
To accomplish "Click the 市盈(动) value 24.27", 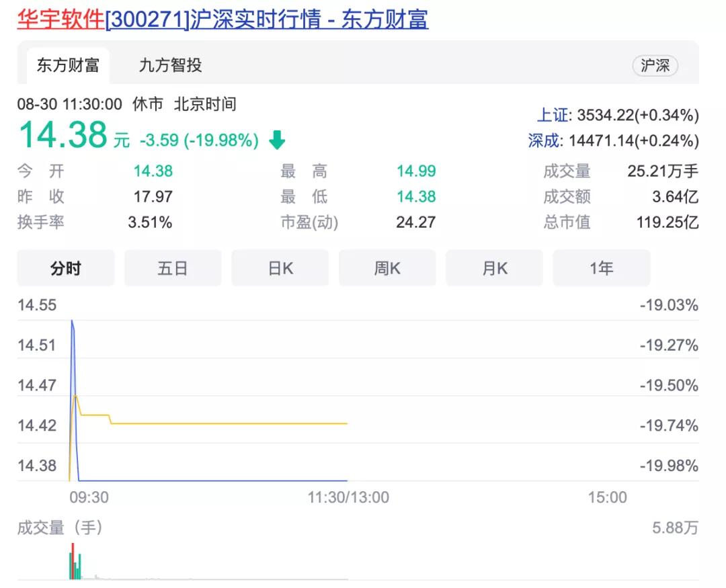I will click(416, 222).
